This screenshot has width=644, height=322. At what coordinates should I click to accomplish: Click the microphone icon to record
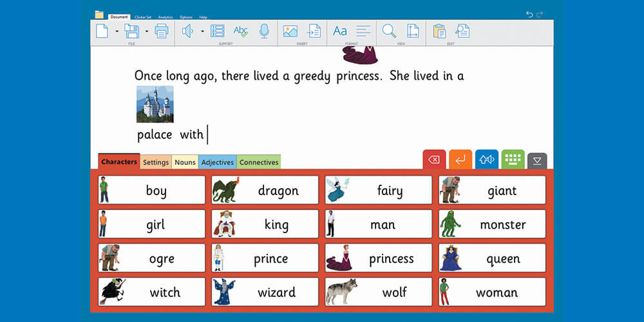(x=264, y=31)
